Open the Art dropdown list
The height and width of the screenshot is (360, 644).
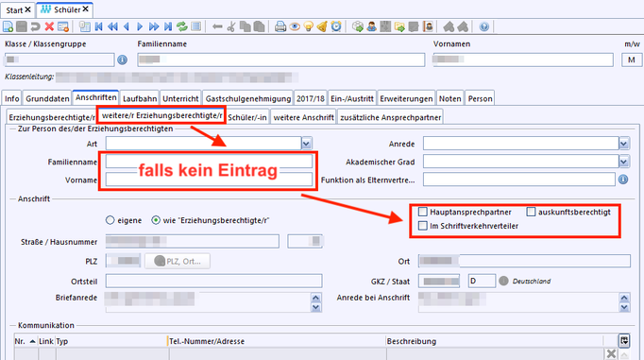click(x=306, y=144)
